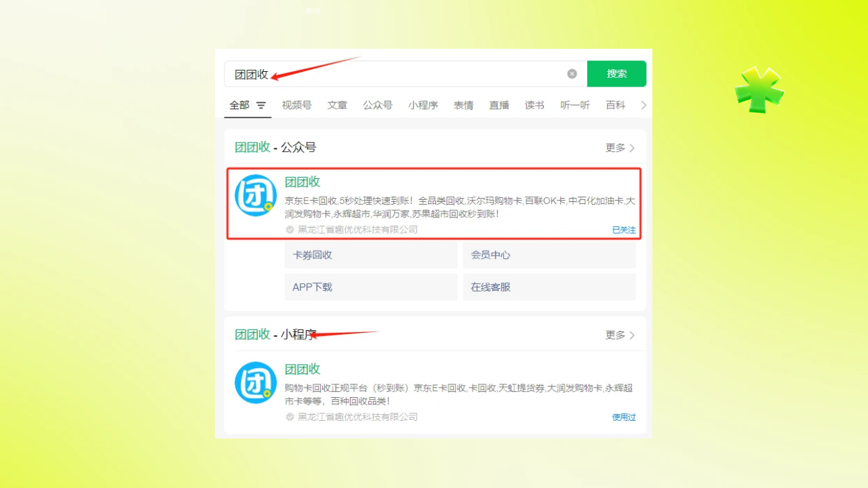
Task: Clear the search box with the X icon
Action: click(x=572, y=74)
